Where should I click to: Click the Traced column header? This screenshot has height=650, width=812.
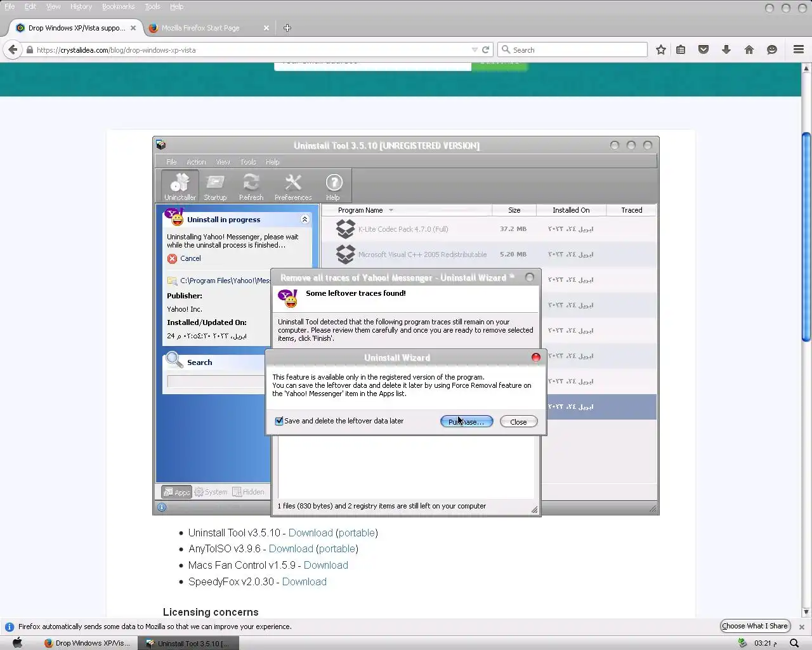[x=631, y=210]
